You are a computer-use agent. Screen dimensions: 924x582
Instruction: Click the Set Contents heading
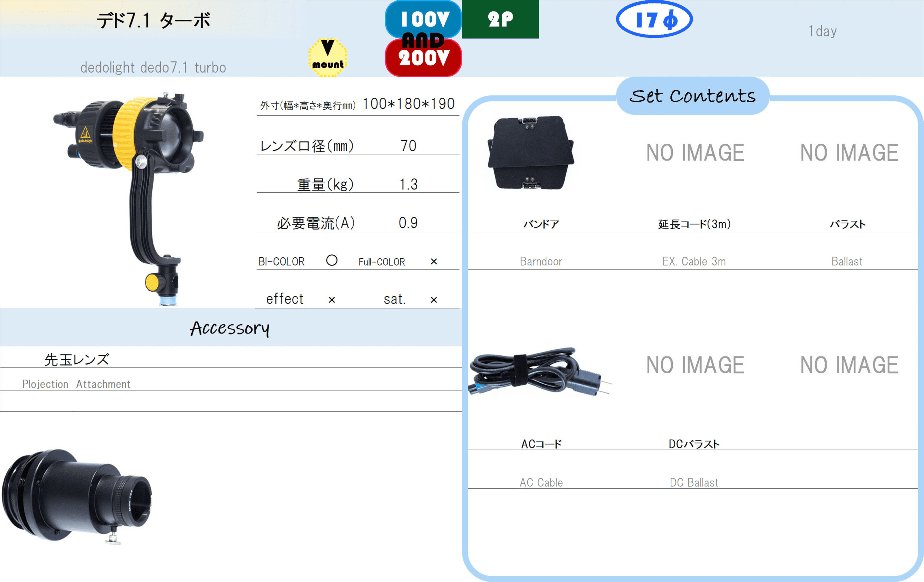(x=693, y=96)
